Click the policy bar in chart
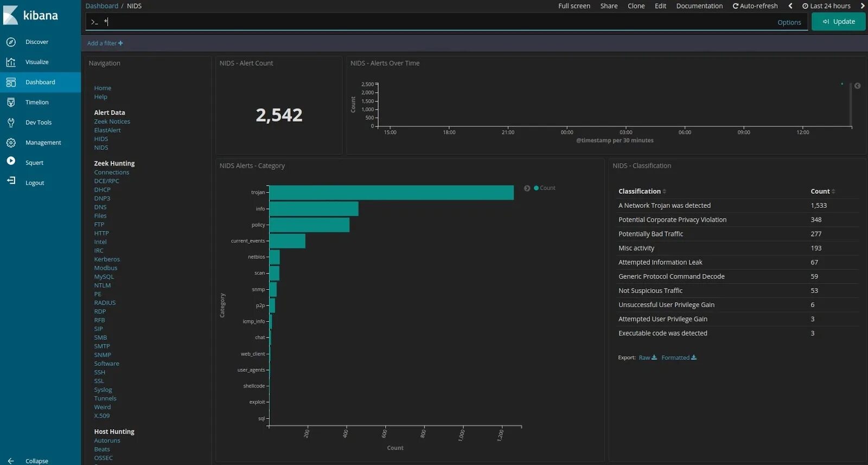868x465 pixels. coord(309,225)
